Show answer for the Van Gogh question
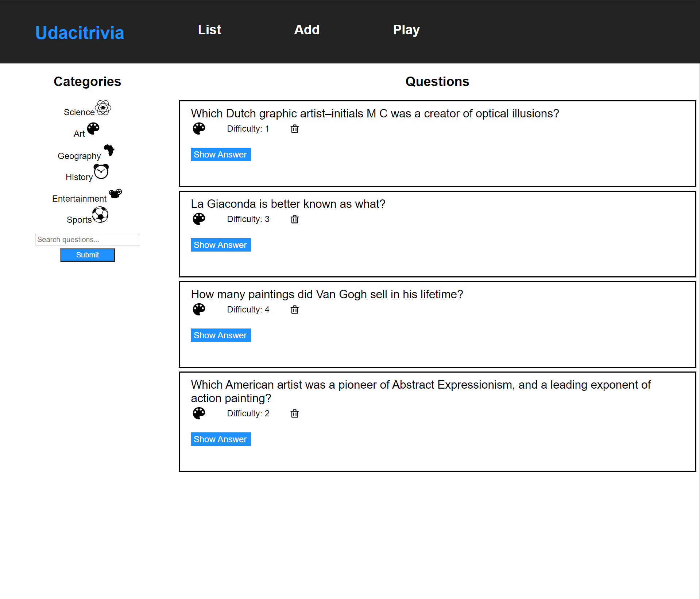Viewport: 700px width, 599px height. [x=220, y=335]
